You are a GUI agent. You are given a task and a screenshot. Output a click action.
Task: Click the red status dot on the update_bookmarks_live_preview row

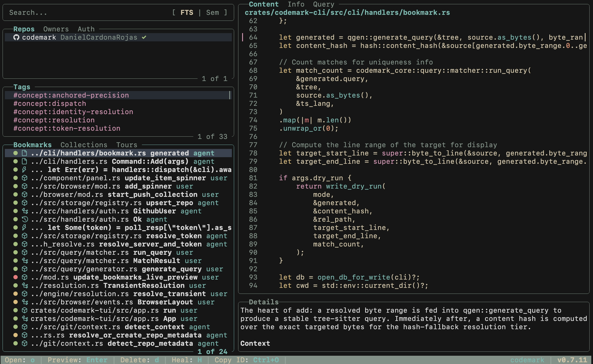[x=16, y=277]
